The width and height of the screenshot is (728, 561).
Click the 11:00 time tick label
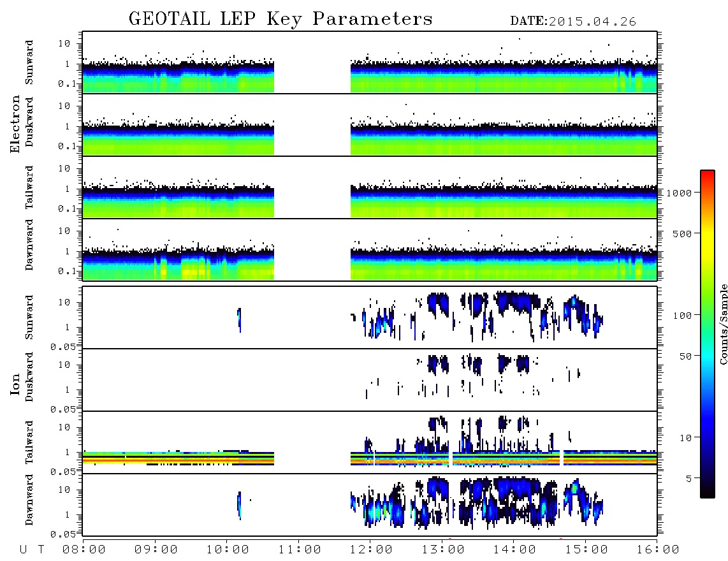click(300, 550)
